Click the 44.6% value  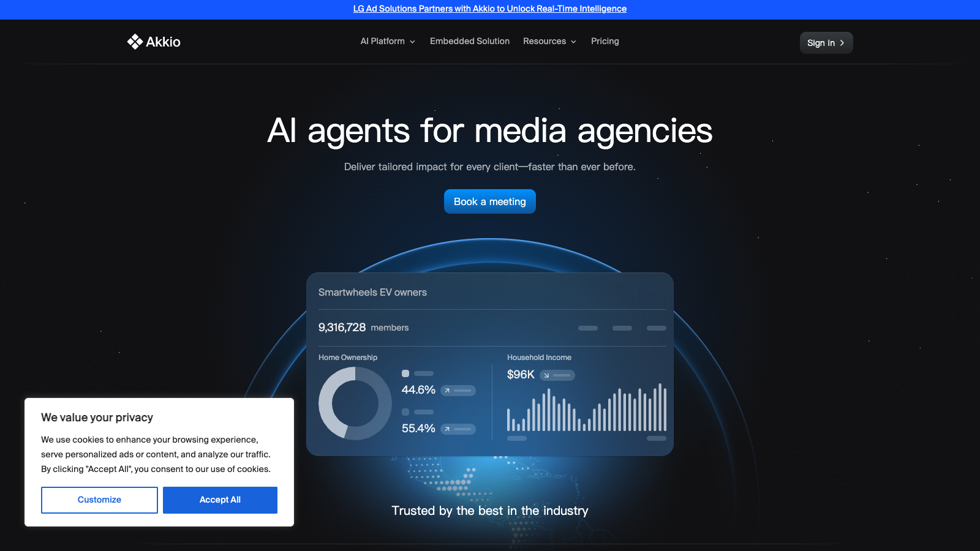tap(418, 390)
